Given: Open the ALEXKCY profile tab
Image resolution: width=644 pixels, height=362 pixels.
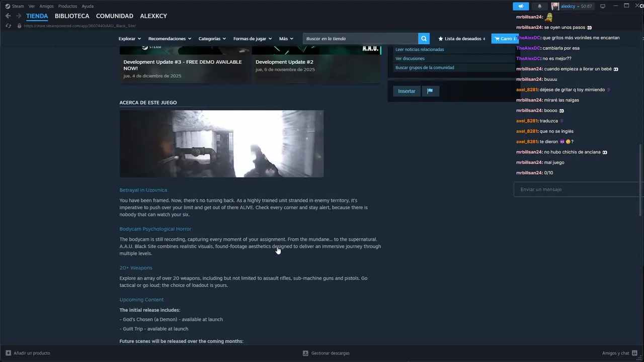Looking at the screenshot, I should pos(153,16).
